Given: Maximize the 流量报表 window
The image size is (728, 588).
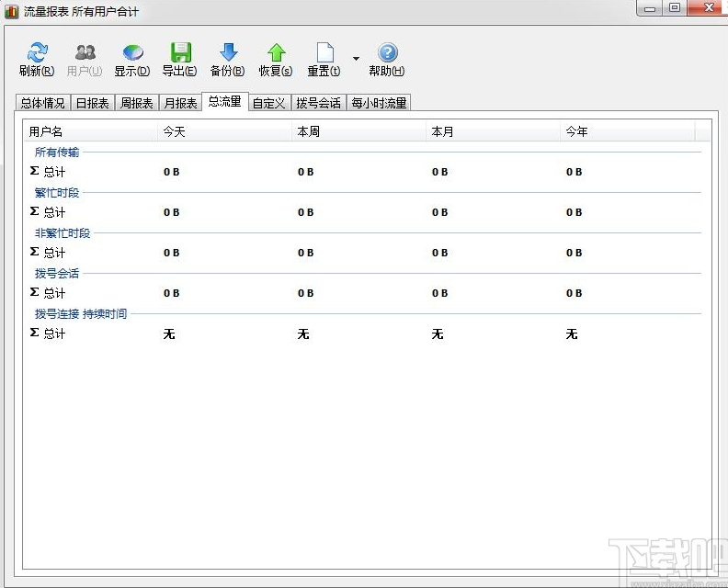Looking at the screenshot, I should point(674,8).
